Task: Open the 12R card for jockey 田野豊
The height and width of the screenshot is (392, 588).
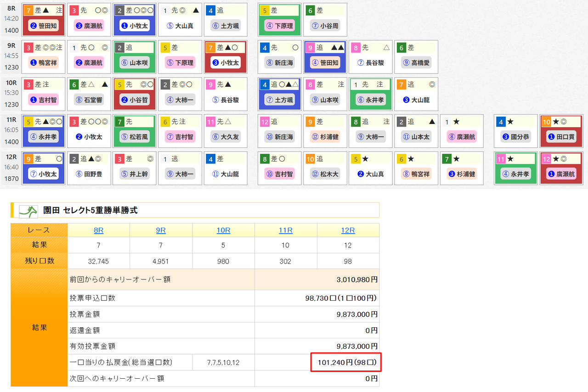Action: (89, 168)
